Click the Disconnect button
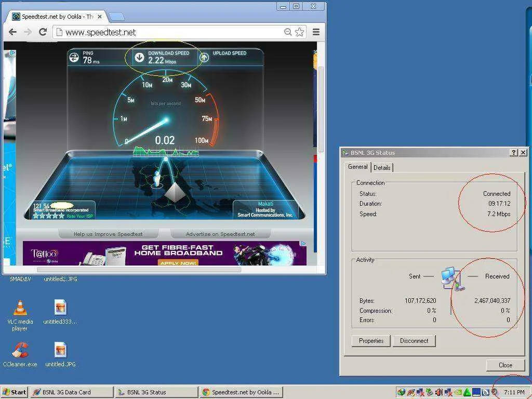The image size is (532, 399). [414, 341]
